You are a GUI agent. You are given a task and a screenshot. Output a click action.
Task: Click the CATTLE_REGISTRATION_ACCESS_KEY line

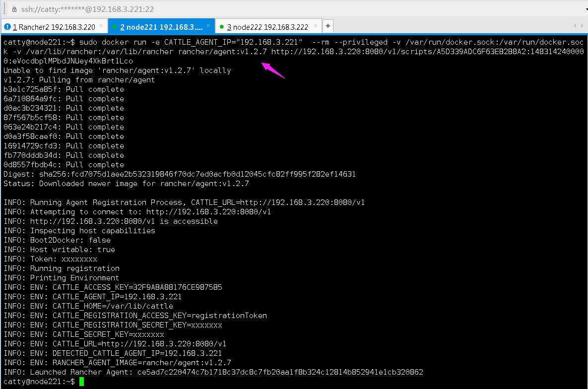[x=135, y=316]
